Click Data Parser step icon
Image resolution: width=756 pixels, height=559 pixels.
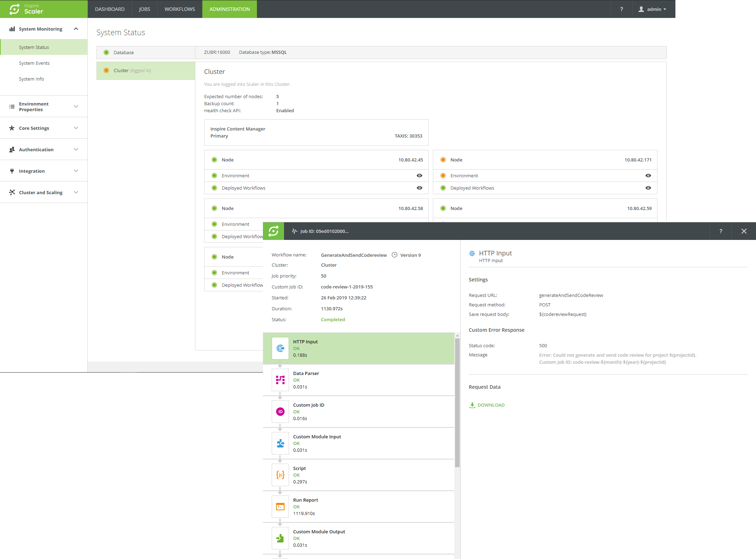coord(280,380)
